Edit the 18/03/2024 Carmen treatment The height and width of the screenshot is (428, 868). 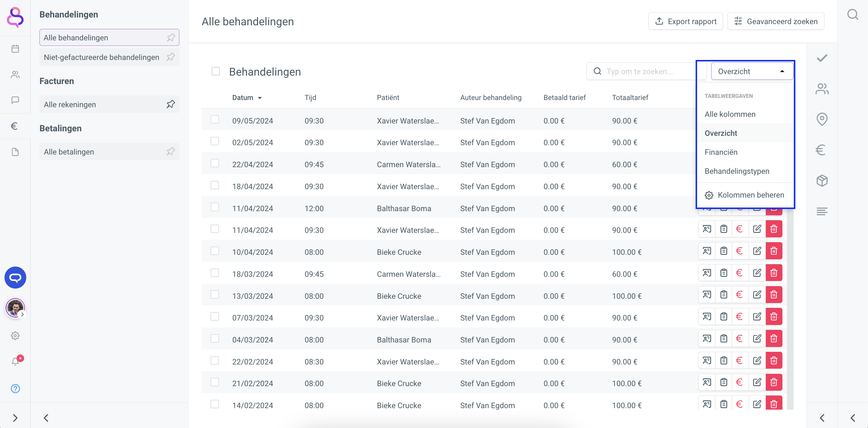click(757, 273)
